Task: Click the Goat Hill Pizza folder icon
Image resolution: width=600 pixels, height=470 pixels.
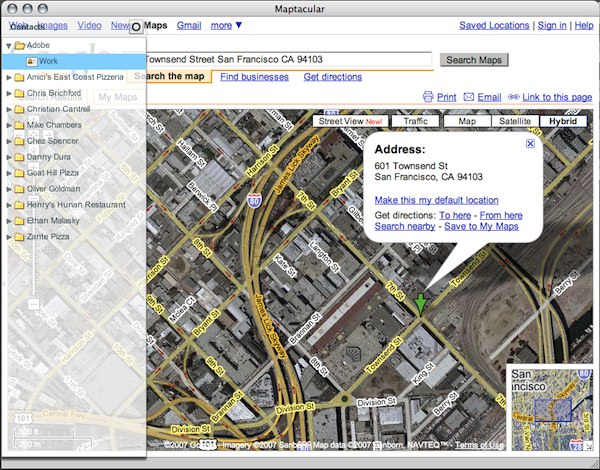Action: pyautogui.click(x=19, y=173)
